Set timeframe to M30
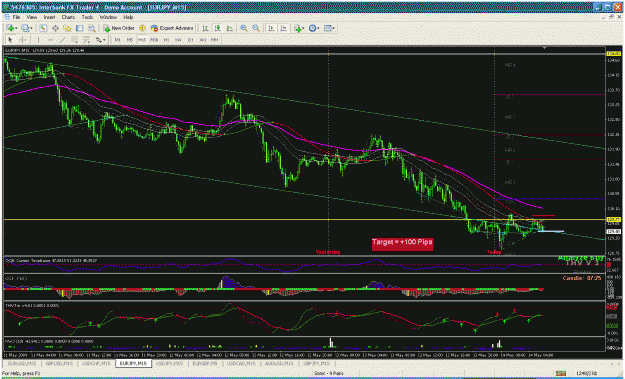This screenshot has height=379, width=625. pyautogui.click(x=154, y=39)
